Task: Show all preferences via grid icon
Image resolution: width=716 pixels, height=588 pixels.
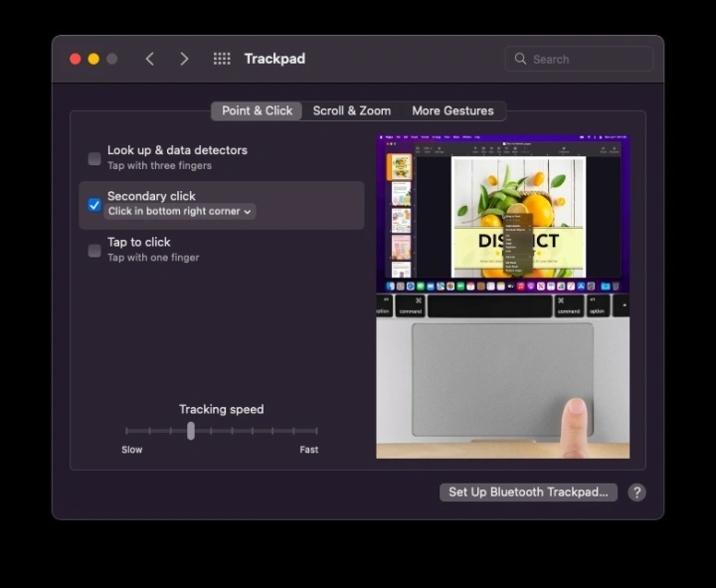Action: tap(222, 59)
